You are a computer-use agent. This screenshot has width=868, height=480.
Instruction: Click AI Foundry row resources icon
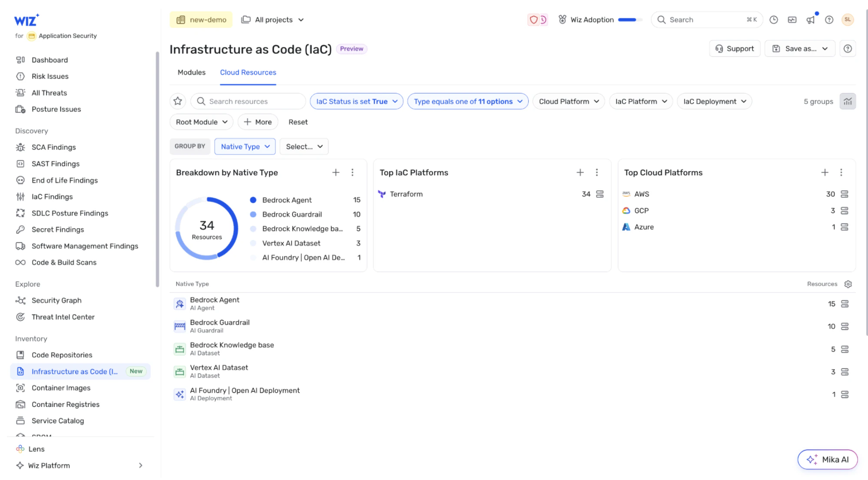(845, 394)
